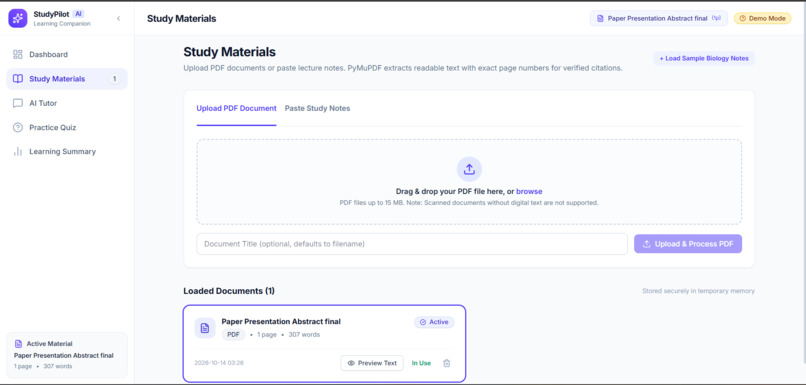Click Load Sample Biology Notes button
Screen dimensions: 806x385
tap(704, 59)
